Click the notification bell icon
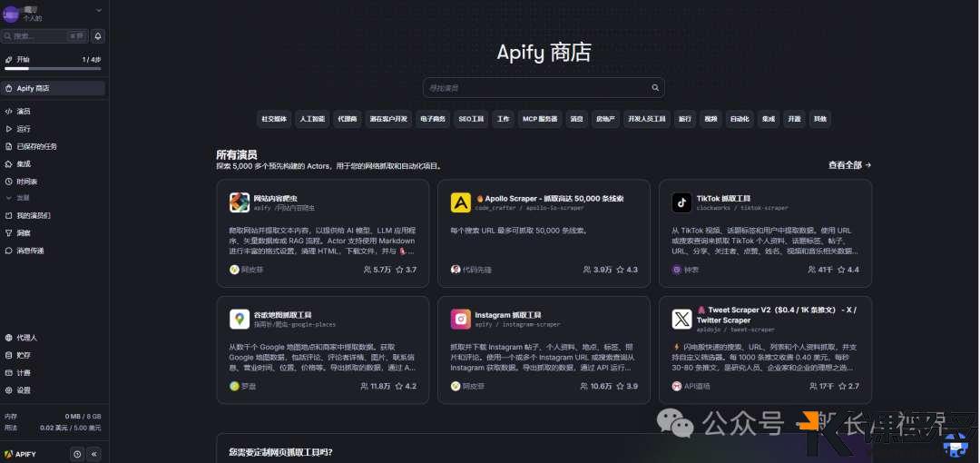980x463 pixels. point(98,36)
